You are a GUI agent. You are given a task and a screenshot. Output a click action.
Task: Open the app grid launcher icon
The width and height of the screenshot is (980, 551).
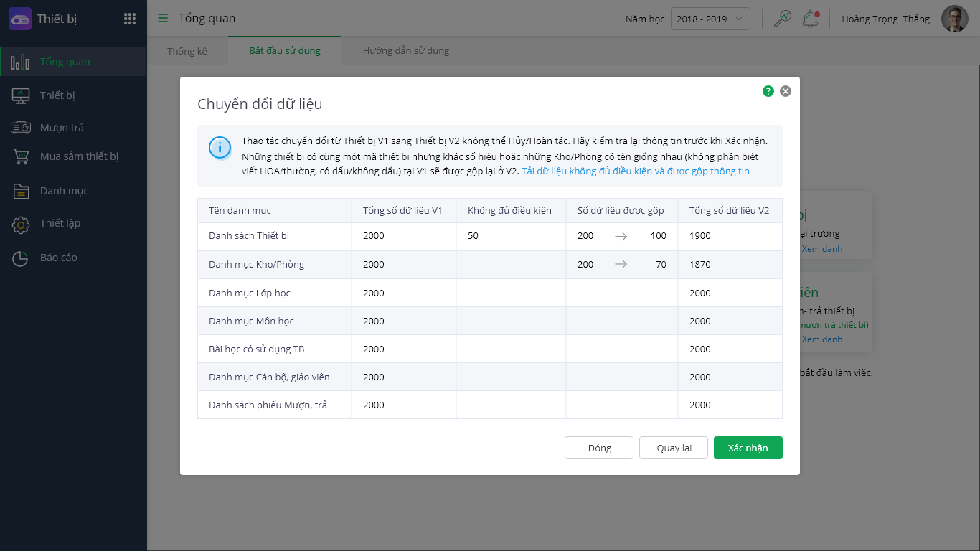point(130,19)
